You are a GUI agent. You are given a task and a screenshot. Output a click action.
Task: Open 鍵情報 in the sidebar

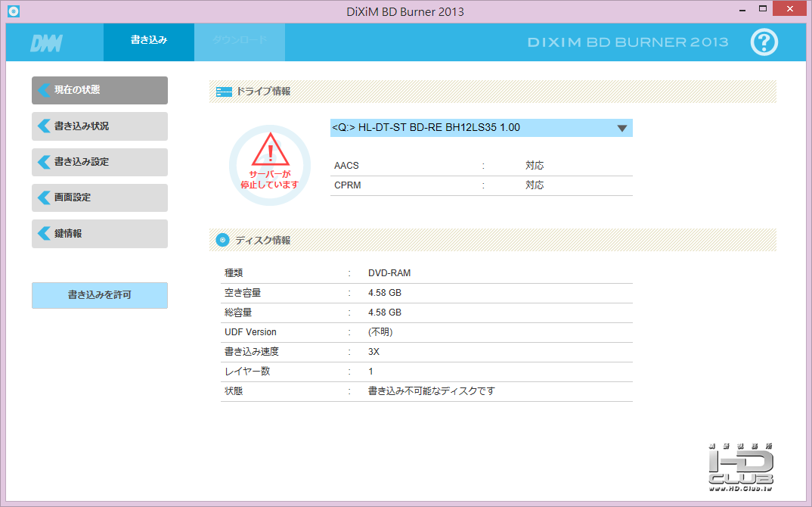100,233
